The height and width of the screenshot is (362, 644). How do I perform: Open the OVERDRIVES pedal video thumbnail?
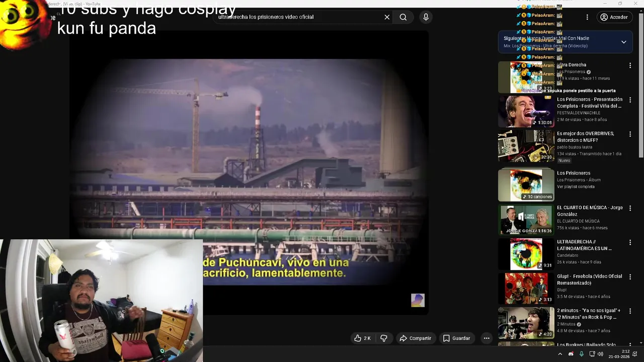(x=526, y=146)
